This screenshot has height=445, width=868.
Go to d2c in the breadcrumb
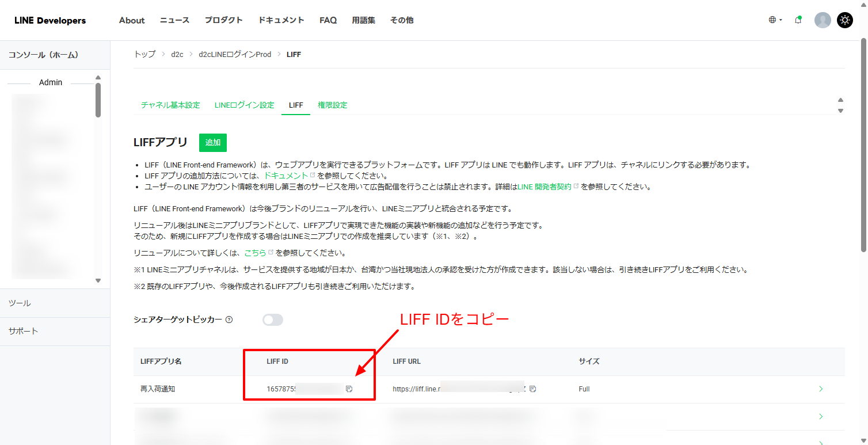click(177, 55)
